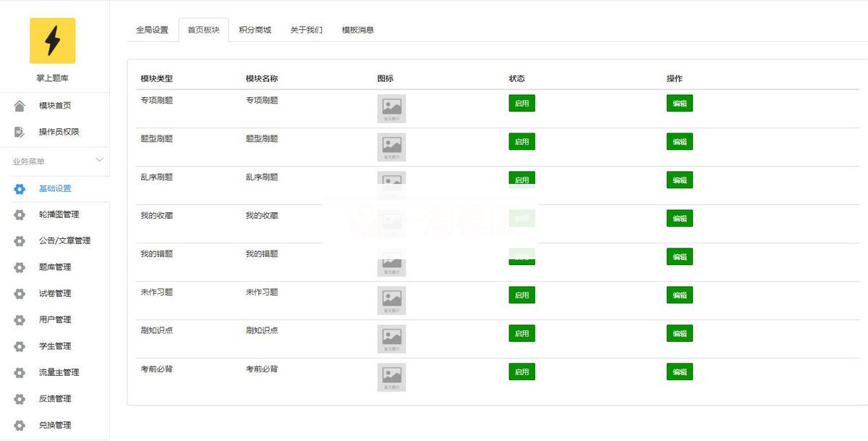The width and height of the screenshot is (868, 441).
Task: Open 基础设置 via its gear icon
Action: [x=20, y=188]
